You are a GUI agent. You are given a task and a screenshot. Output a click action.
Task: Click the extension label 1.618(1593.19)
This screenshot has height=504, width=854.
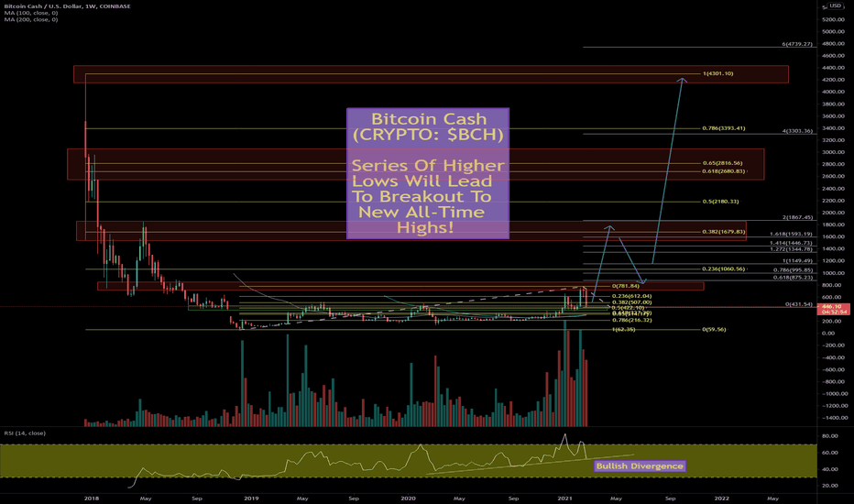tap(791, 234)
